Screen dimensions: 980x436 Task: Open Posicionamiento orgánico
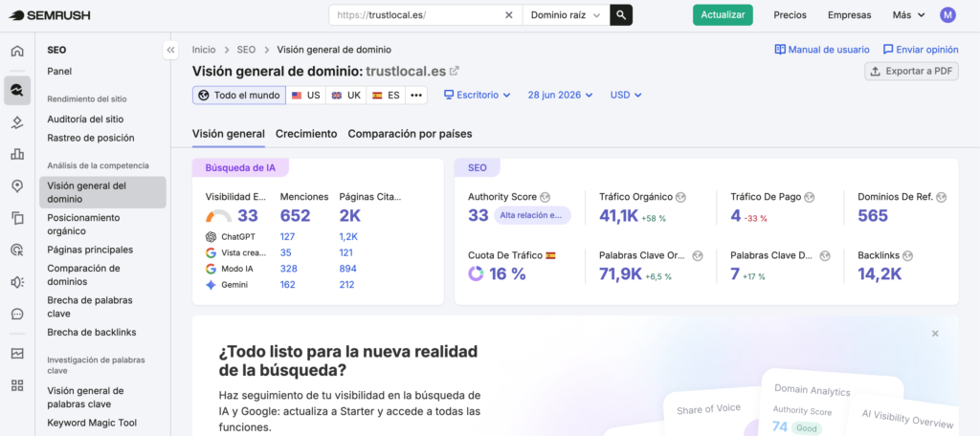[x=84, y=225]
